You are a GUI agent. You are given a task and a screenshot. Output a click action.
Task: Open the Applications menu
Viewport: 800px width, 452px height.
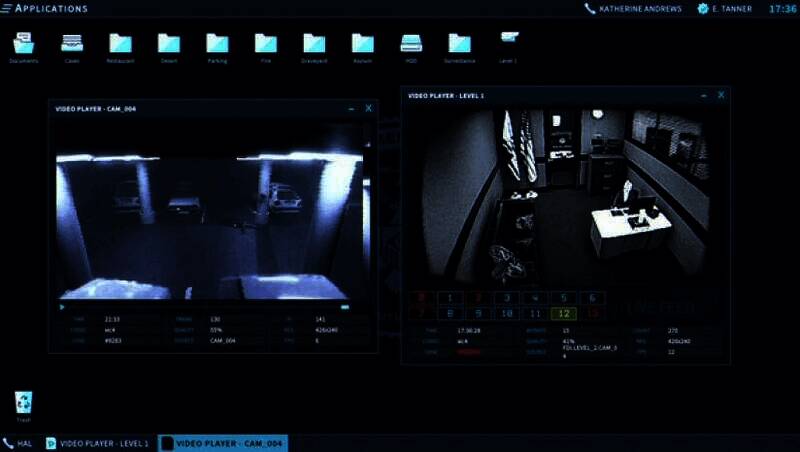point(45,8)
